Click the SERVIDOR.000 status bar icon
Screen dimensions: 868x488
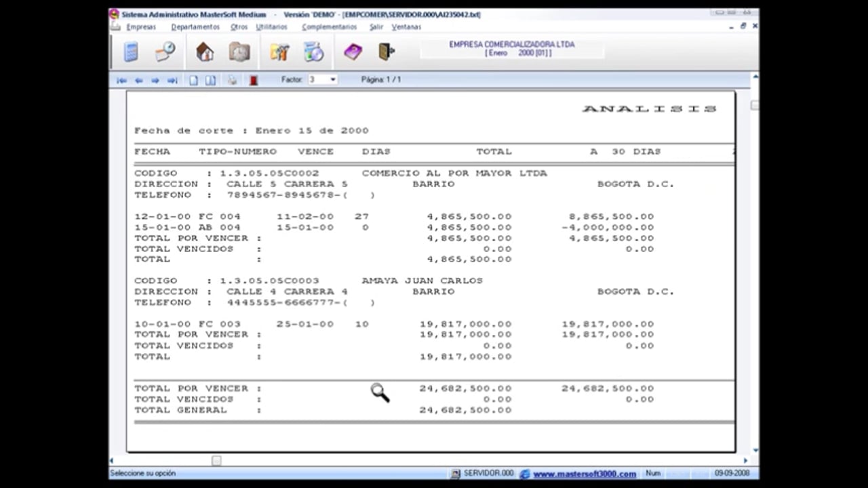[x=456, y=473]
